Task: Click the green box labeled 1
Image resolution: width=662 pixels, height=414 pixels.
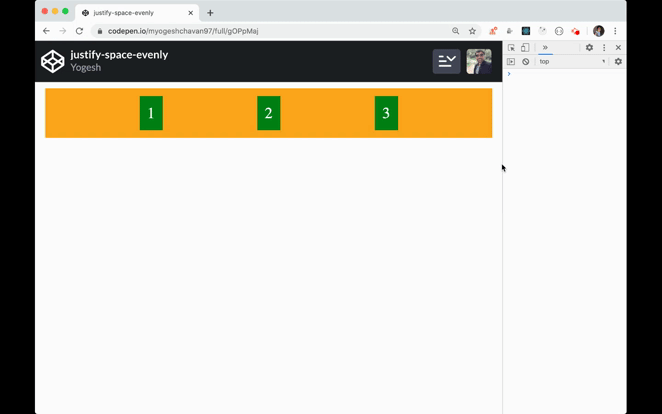Action: point(151,113)
